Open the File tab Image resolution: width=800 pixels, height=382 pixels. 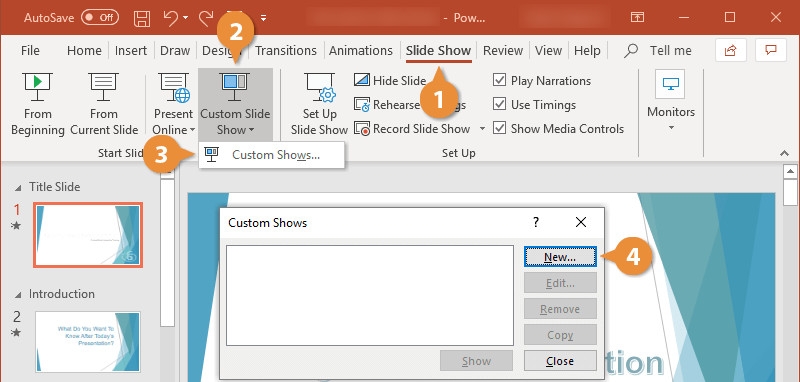pos(30,50)
